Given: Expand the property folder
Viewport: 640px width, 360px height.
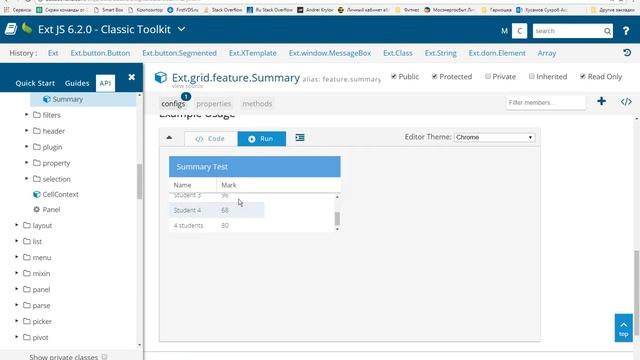Looking at the screenshot, I should (x=27, y=162).
